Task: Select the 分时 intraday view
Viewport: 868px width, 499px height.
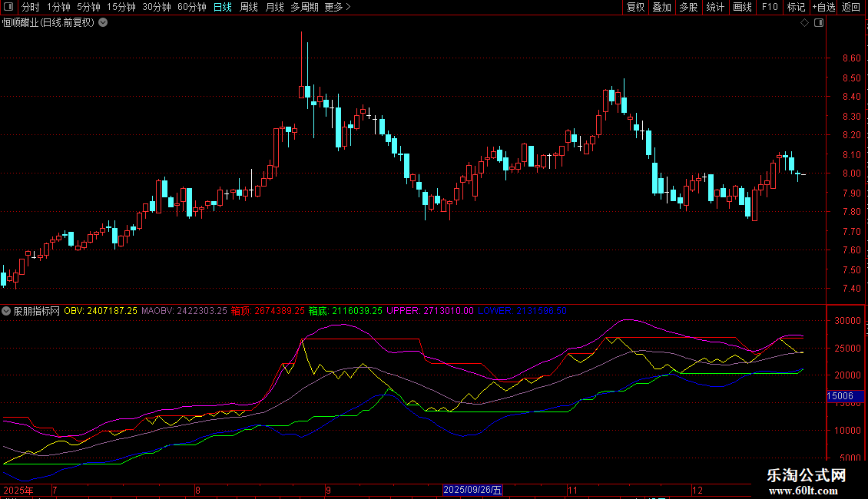Action: (x=30, y=7)
